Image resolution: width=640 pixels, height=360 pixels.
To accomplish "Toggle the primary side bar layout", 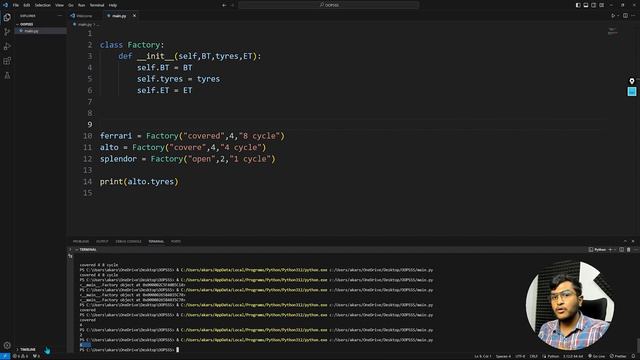I will point(578,5).
